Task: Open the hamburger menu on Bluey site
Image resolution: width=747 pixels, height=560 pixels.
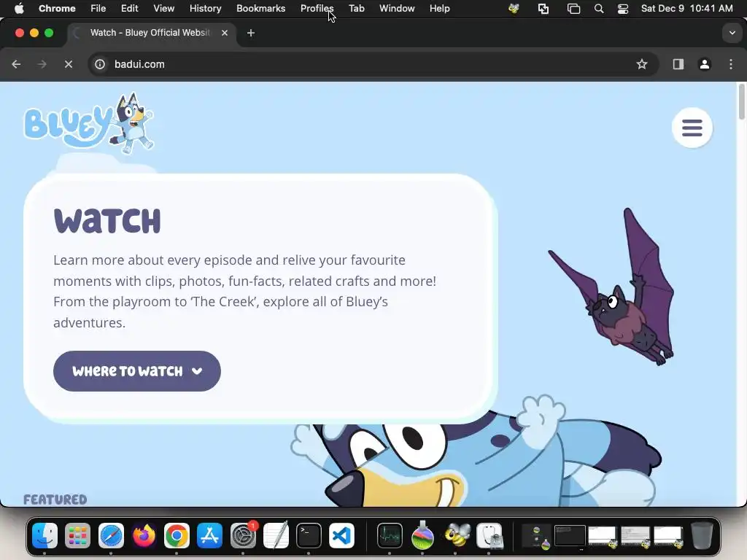Action: (x=692, y=128)
